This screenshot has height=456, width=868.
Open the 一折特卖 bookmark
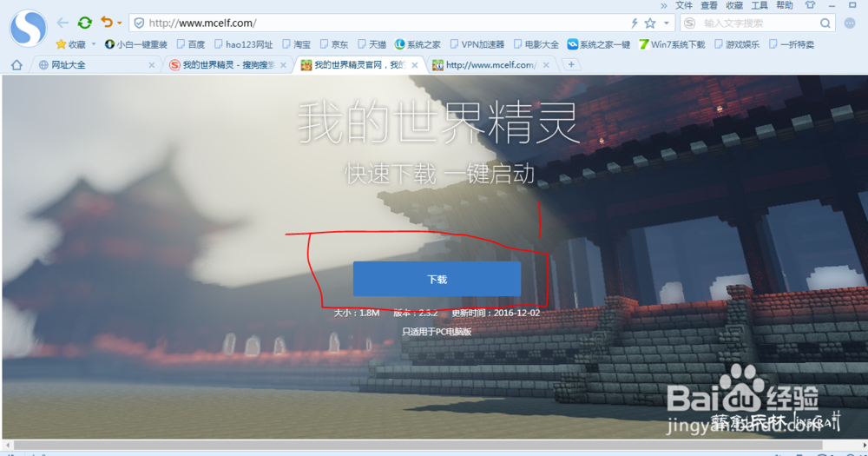(791, 44)
